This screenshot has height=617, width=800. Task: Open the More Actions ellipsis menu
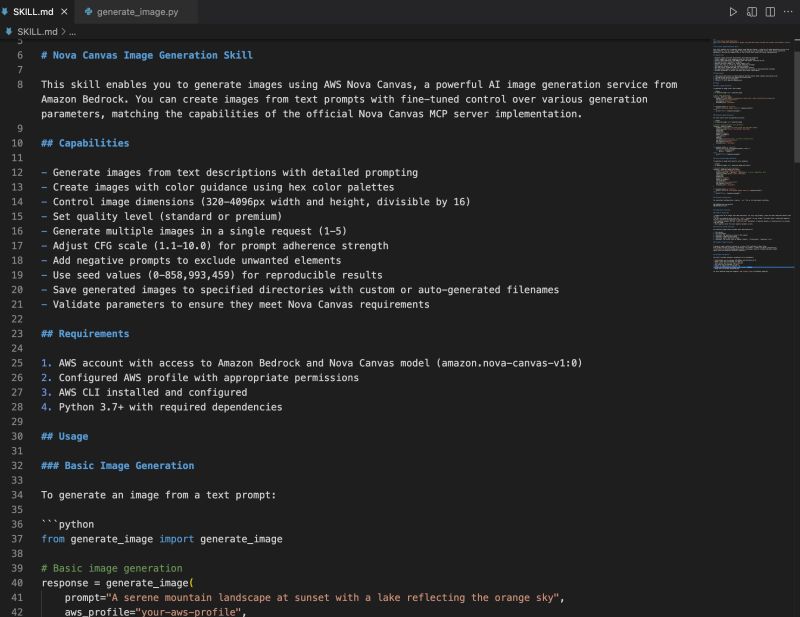[x=788, y=12]
